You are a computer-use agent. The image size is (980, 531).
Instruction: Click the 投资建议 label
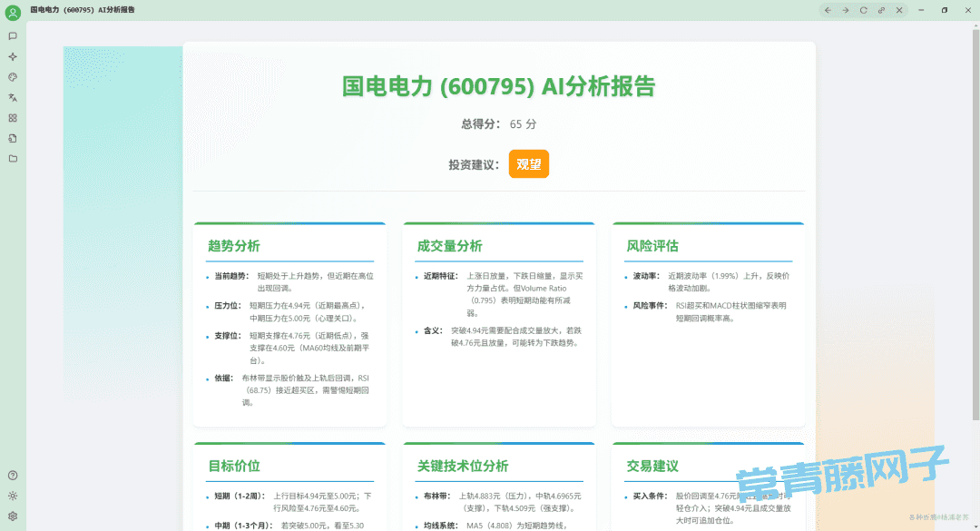coord(474,164)
